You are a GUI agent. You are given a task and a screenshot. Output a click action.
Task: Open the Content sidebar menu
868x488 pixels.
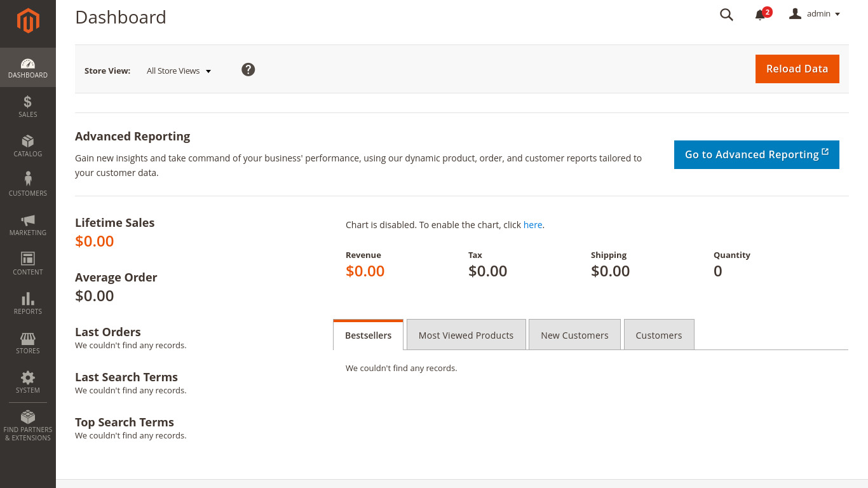click(28, 264)
